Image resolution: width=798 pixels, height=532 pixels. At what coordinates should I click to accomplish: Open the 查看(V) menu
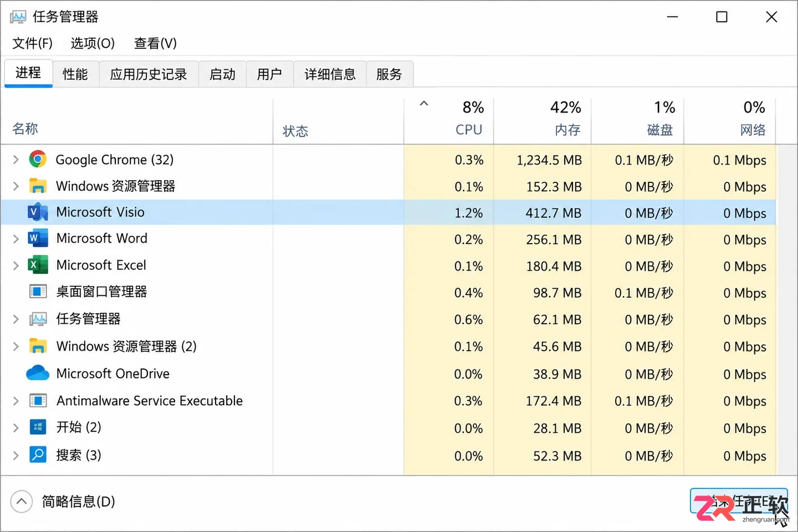155,43
